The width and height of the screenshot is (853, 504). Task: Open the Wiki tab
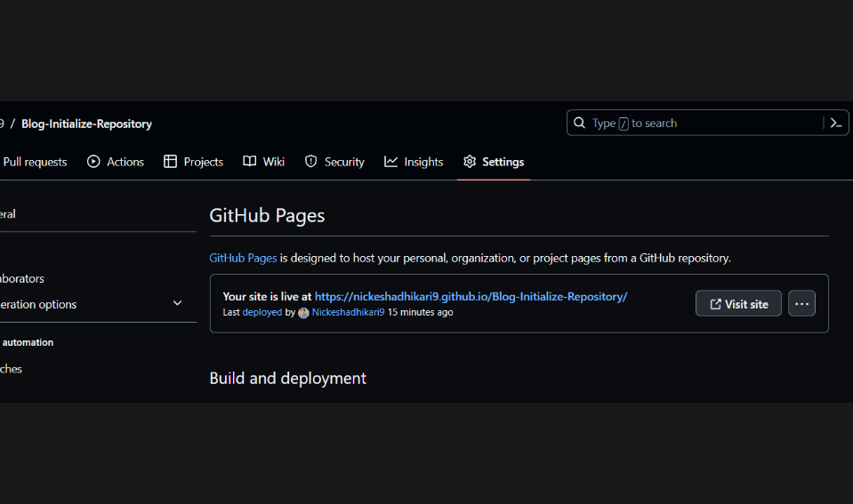[x=264, y=162]
